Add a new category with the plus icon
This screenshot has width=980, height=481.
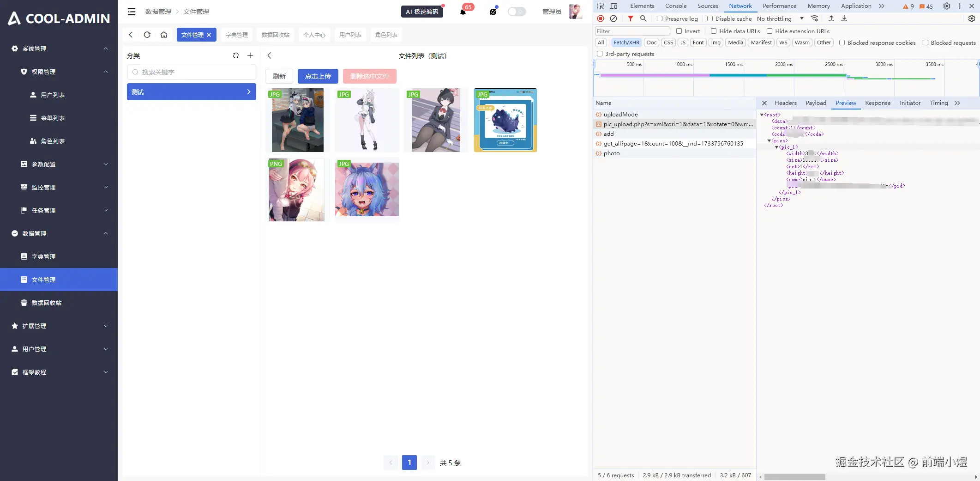coord(250,55)
